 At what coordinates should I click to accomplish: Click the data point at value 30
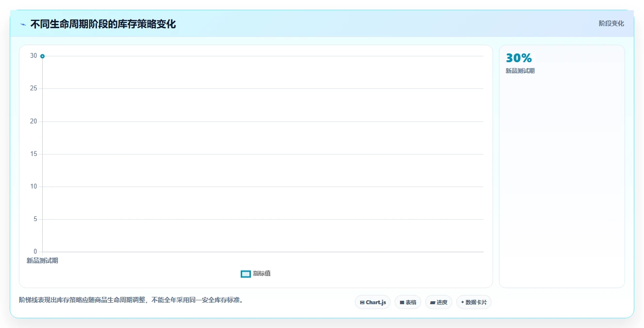(x=42, y=56)
